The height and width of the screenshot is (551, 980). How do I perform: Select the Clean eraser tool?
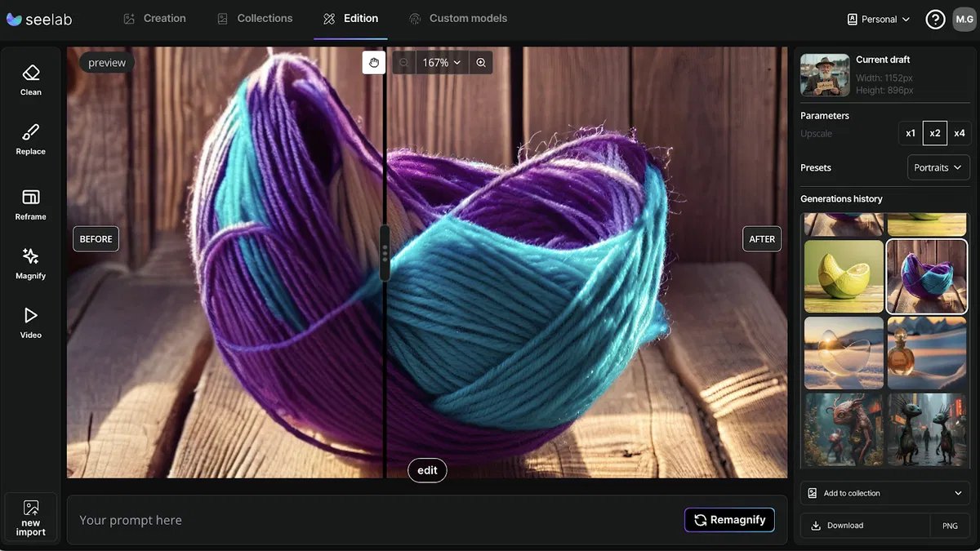[31, 80]
